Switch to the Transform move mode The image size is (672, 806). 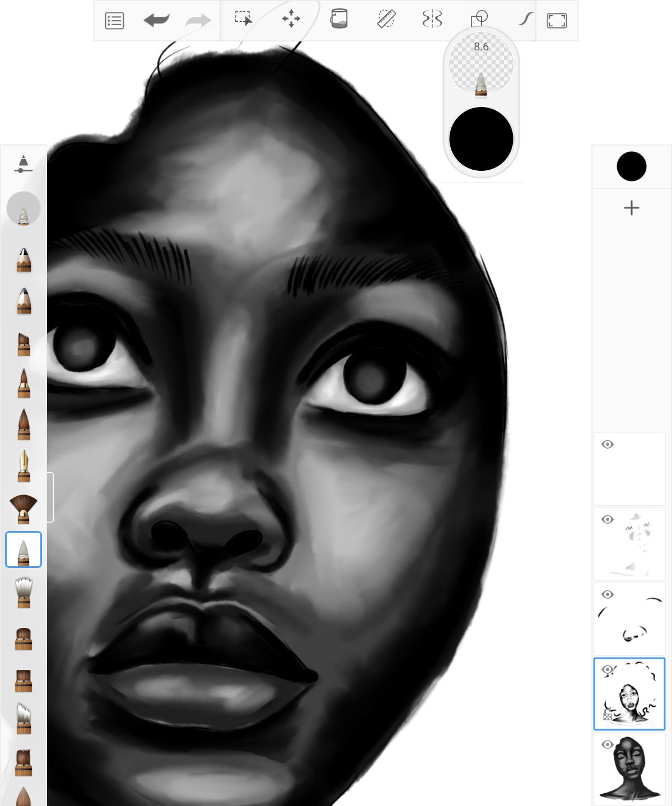click(292, 18)
